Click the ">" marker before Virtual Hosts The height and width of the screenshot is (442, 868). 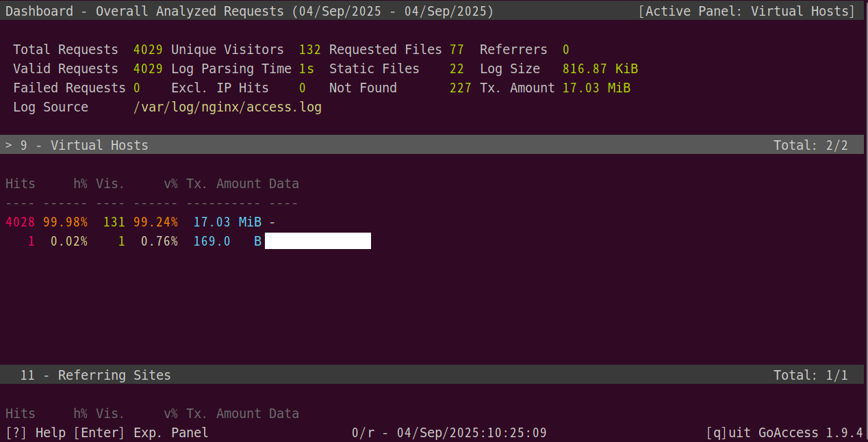coord(9,145)
